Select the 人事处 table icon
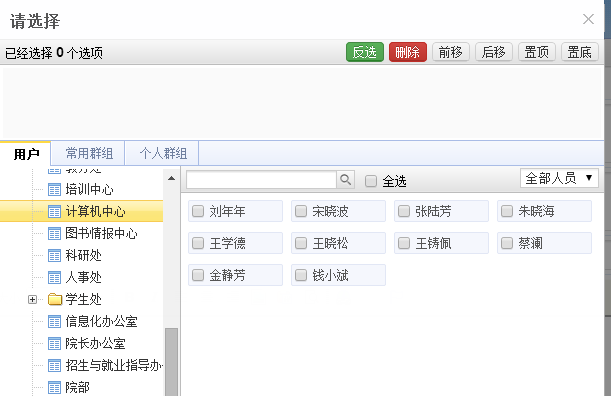The image size is (611, 396). point(54,278)
